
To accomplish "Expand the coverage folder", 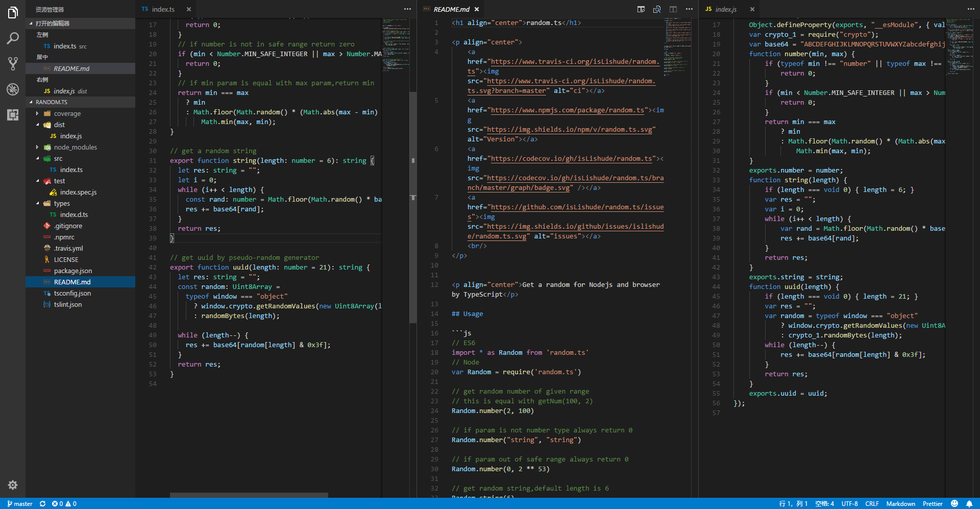I will pos(80,113).
